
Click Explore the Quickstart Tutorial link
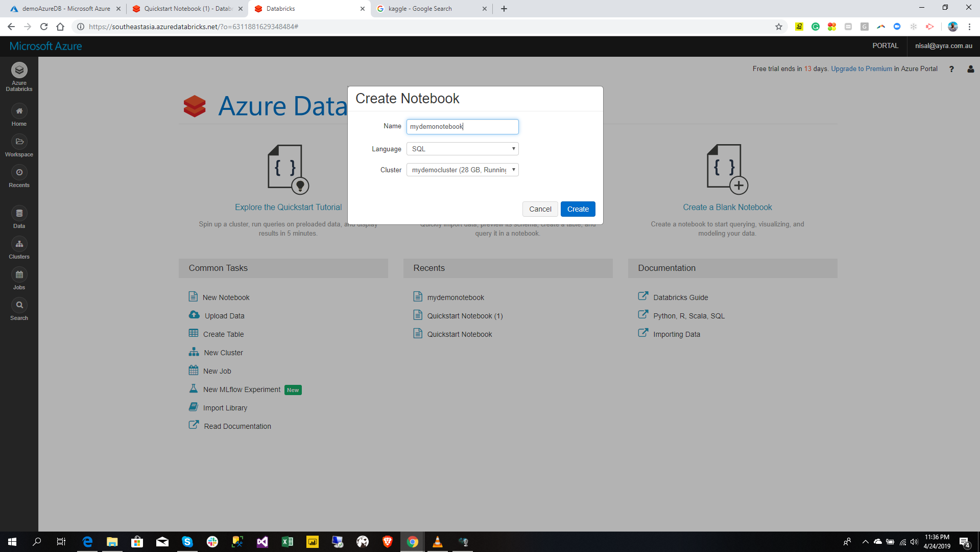288,207
